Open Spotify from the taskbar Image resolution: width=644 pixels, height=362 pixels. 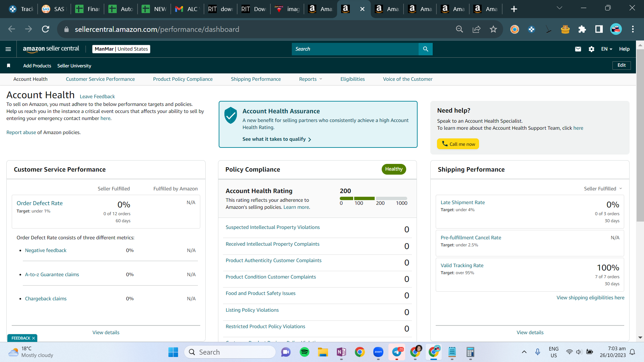pyautogui.click(x=305, y=352)
